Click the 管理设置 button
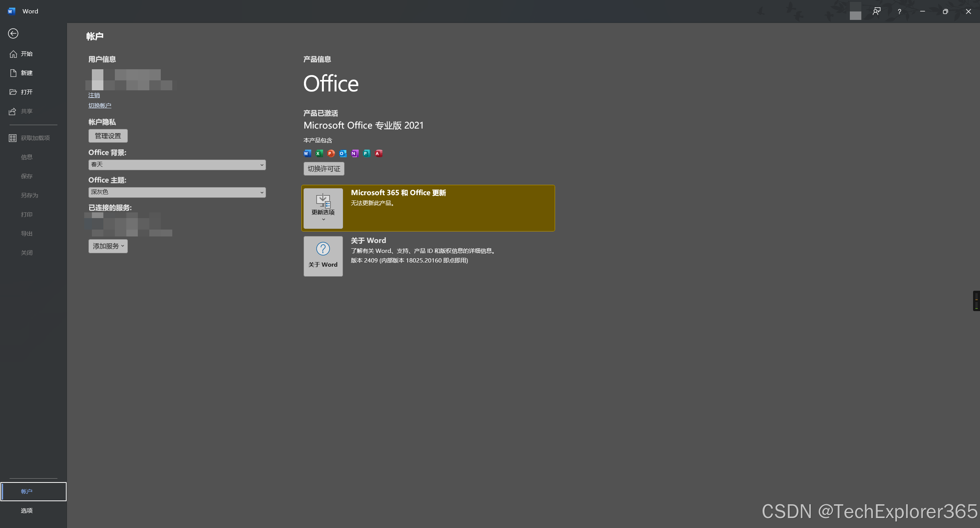The width and height of the screenshot is (980, 528). coord(108,136)
